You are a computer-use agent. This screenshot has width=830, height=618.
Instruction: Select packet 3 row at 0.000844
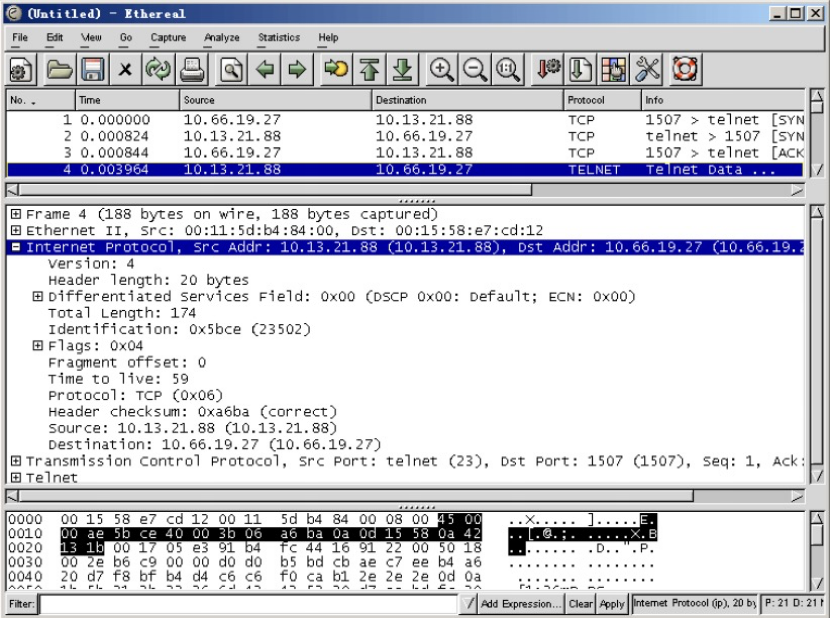pyautogui.click(x=405, y=153)
